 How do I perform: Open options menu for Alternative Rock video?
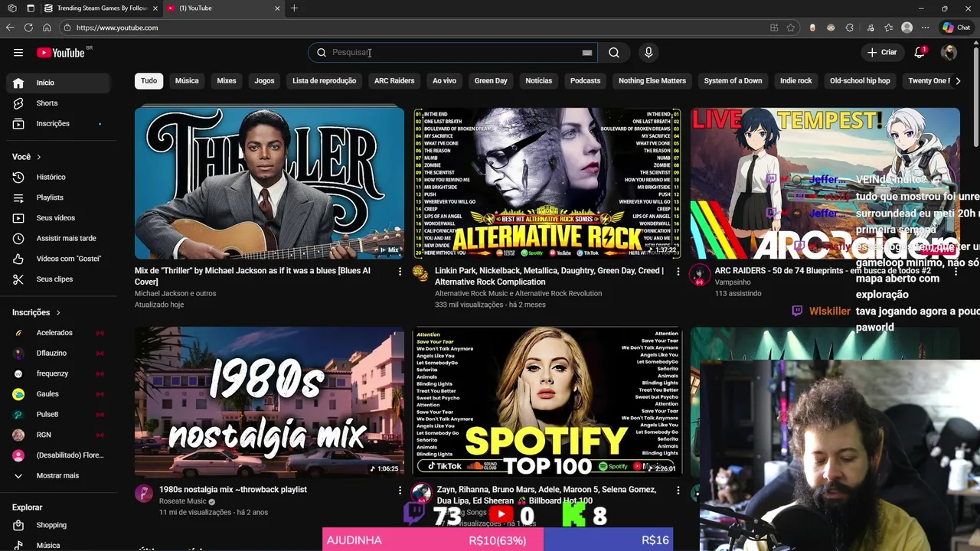coord(678,272)
